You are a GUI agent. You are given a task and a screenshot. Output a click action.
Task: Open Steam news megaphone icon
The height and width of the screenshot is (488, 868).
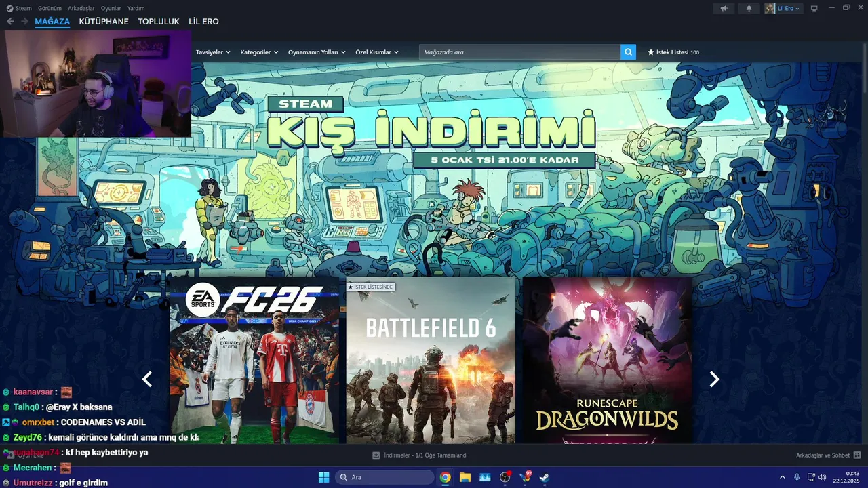[x=724, y=8]
